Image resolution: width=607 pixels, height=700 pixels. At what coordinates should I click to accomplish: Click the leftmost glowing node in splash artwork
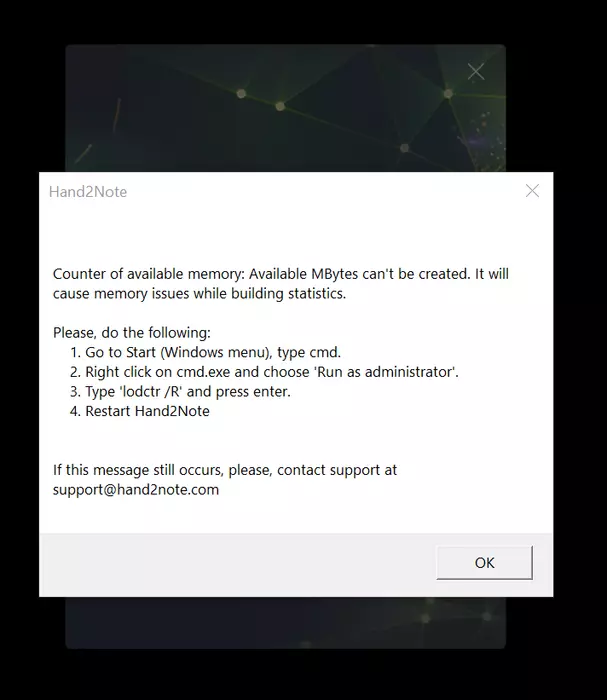[x=241, y=93]
